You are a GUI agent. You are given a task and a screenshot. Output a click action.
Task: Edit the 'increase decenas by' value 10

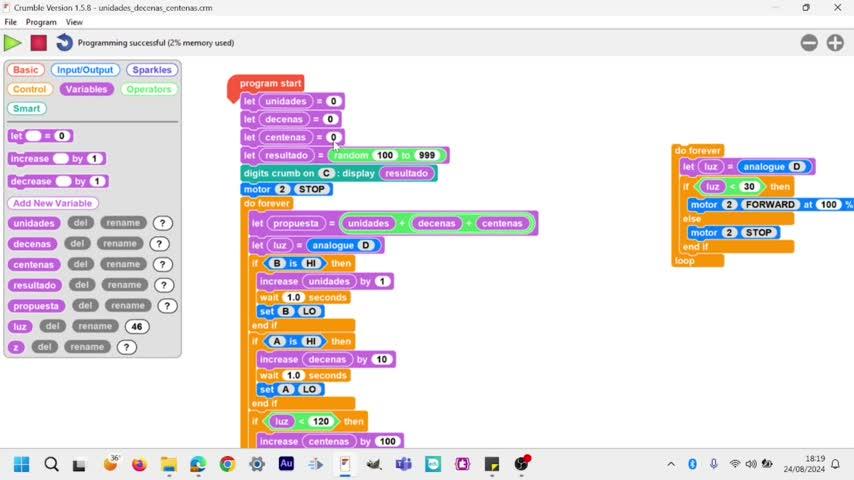tap(381, 360)
